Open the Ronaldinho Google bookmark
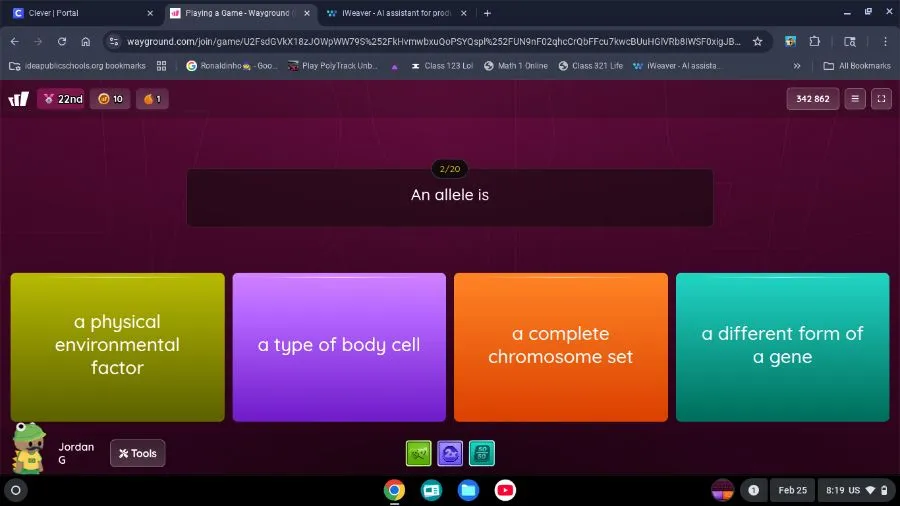The height and width of the screenshot is (506, 900). (x=232, y=66)
